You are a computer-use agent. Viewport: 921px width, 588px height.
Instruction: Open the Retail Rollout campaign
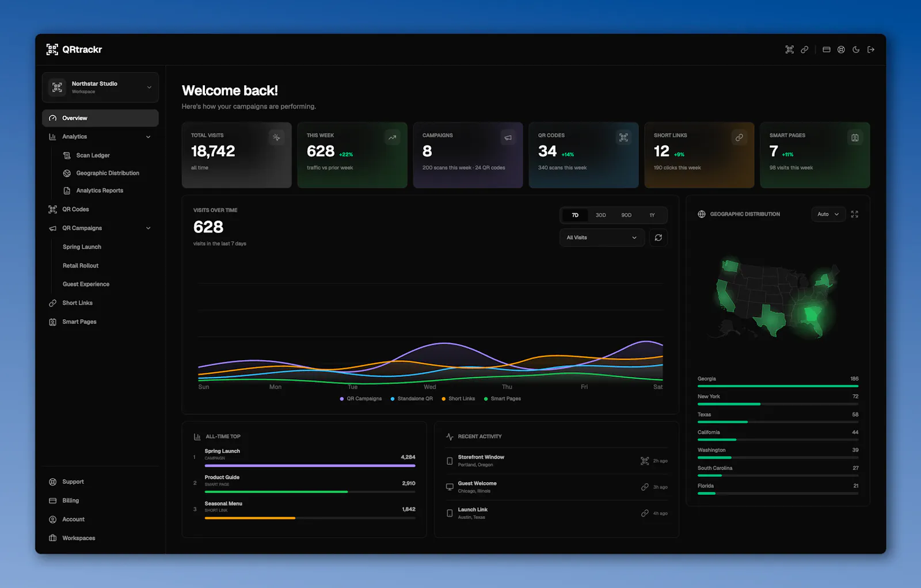click(81, 266)
